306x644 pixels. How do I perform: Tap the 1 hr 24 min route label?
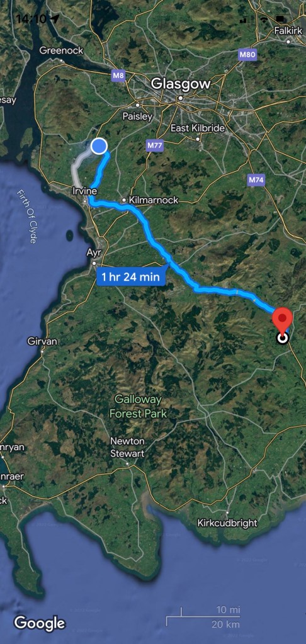click(130, 277)
